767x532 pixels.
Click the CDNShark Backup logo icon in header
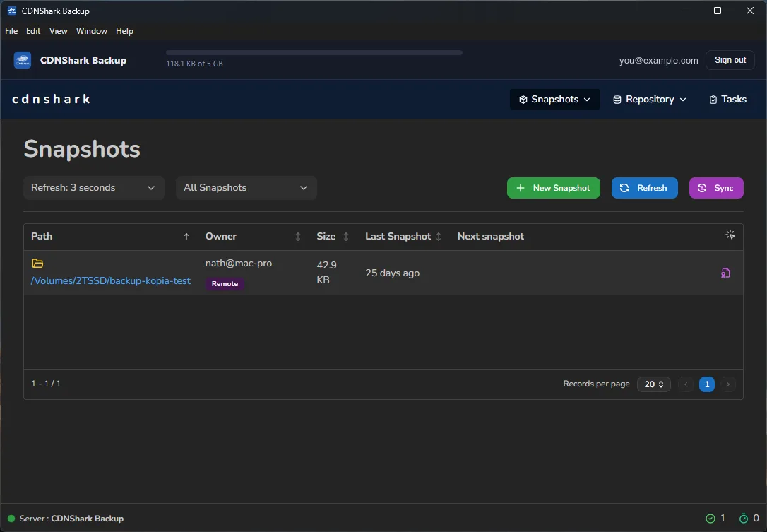pos(23,60)
